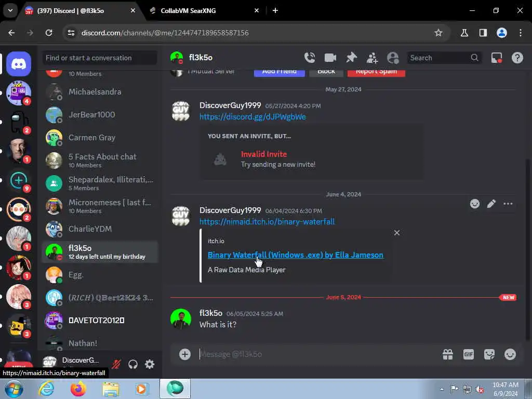The height and width of the screenshot is (399, 532).
Task: Edit the binary-waterfall message pencil icon
Action: pos(491,204)
